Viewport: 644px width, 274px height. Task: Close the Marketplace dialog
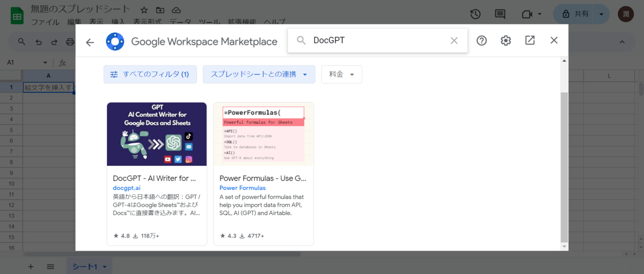click(554, 40)
